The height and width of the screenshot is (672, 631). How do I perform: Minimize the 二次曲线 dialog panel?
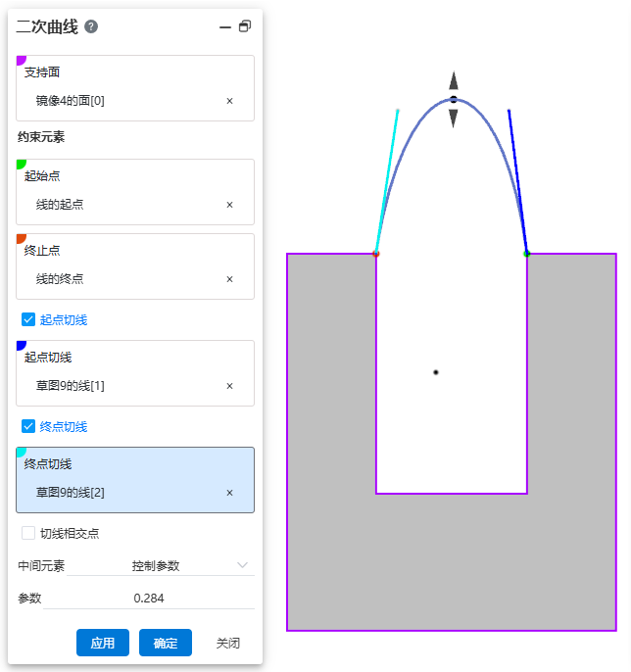click(x=225, y=27)
